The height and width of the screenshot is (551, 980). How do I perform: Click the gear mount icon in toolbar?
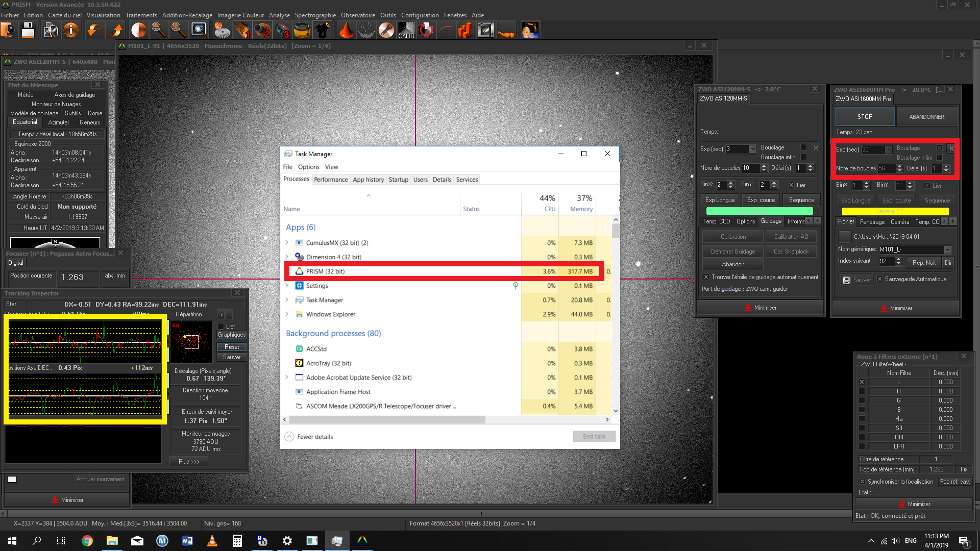[x=222, y=30]
